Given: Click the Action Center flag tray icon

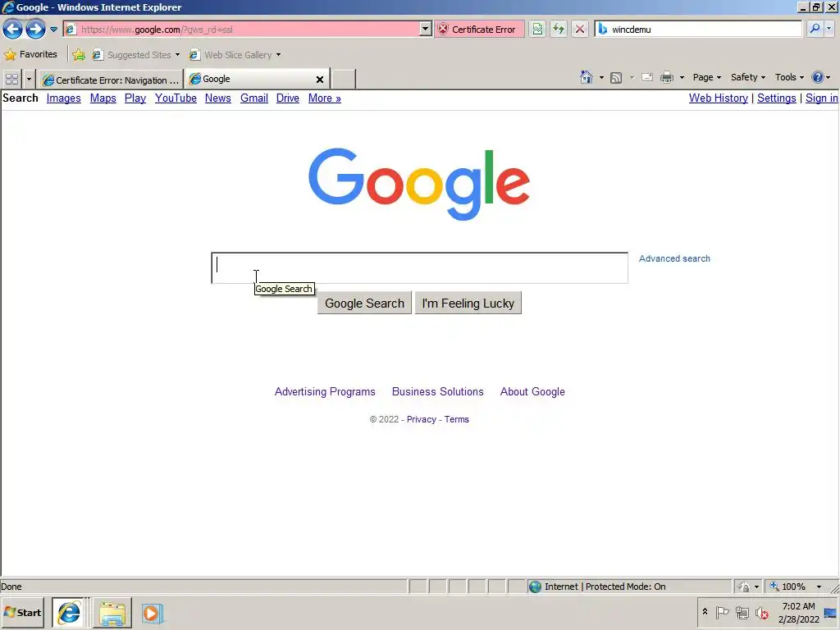Looking at the screenshot, I should coord(722,612).
